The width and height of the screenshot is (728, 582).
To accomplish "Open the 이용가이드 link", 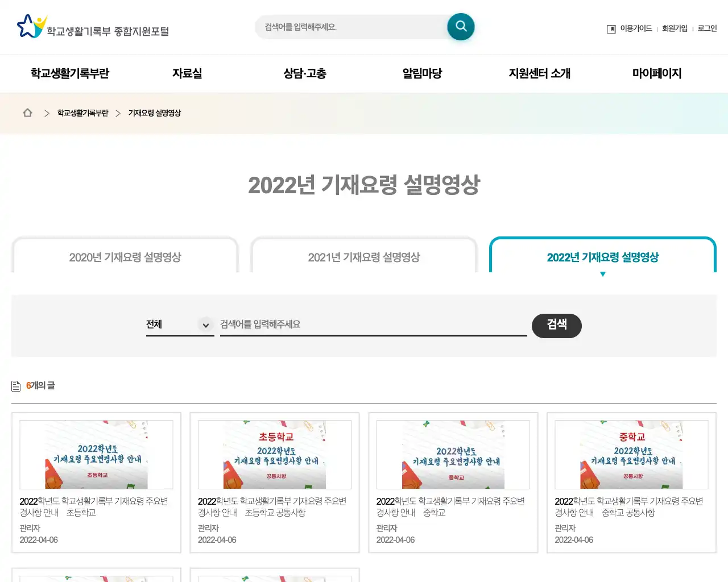I will [636, 28].
